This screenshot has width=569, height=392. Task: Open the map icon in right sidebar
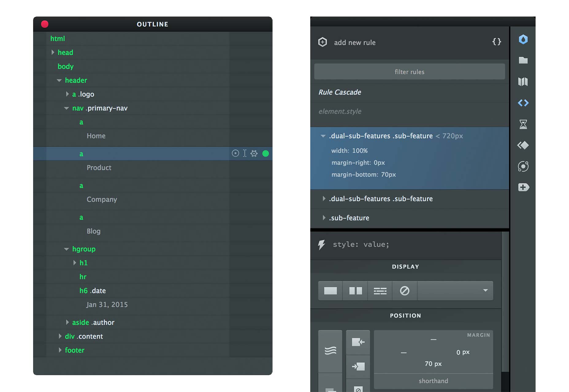523,81
